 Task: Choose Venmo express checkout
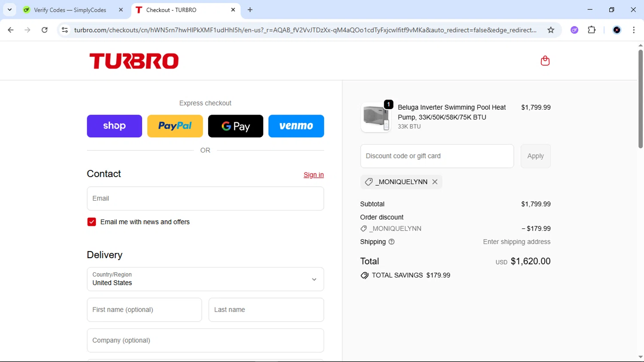(x=296, y=126)
